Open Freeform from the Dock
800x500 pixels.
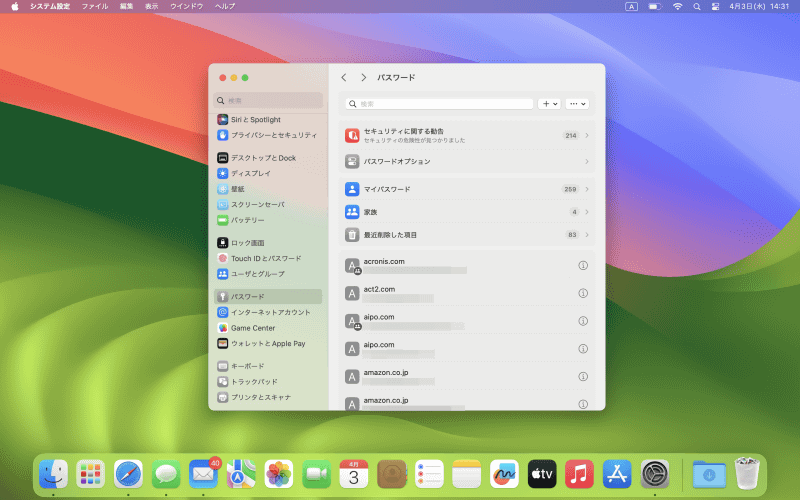tap(504, 474)
